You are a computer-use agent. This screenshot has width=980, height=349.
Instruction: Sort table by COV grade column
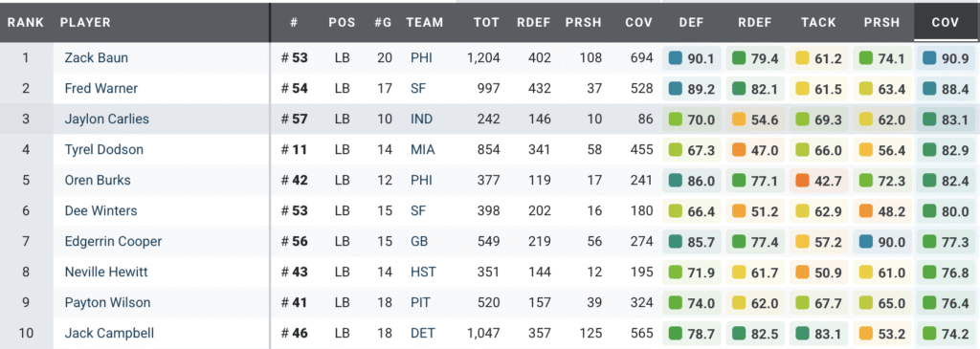click(x=945, y=23)
